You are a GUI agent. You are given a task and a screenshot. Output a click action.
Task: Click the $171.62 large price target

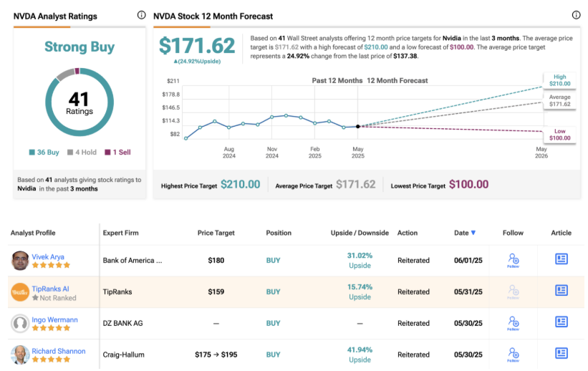point(197,46)
